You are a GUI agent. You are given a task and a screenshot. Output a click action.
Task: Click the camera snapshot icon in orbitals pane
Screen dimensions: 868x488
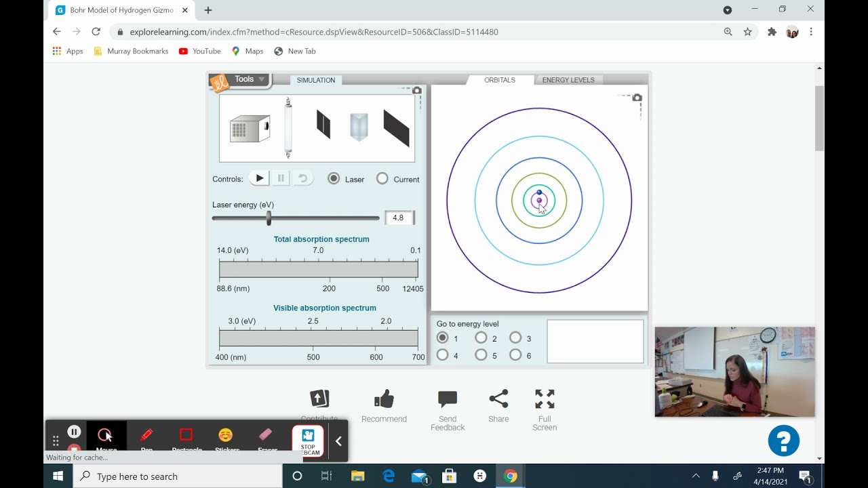[x=637, y=98]
